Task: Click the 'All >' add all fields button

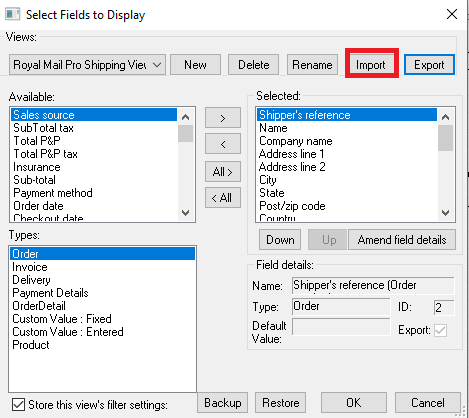Action: (x=223, y=172)
